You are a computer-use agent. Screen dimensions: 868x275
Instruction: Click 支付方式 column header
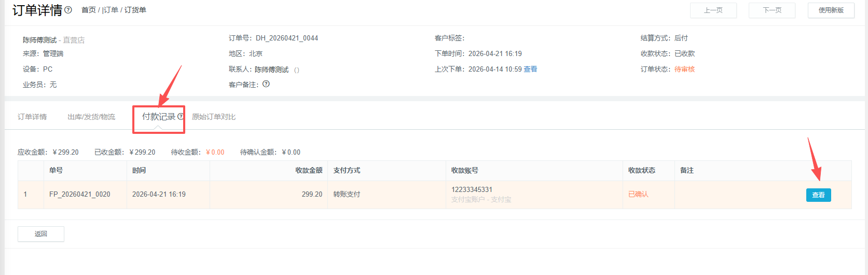pos(347,170)
